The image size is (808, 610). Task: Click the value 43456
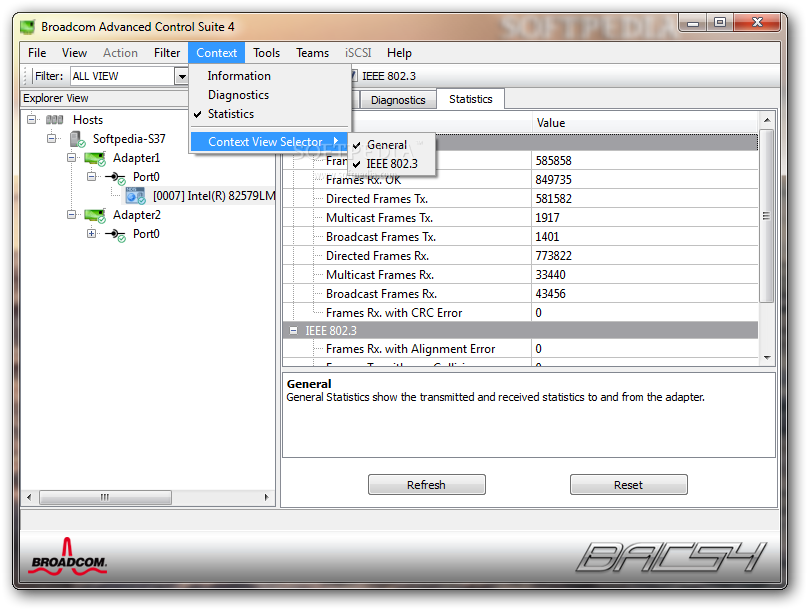click(x=550, y=294)
